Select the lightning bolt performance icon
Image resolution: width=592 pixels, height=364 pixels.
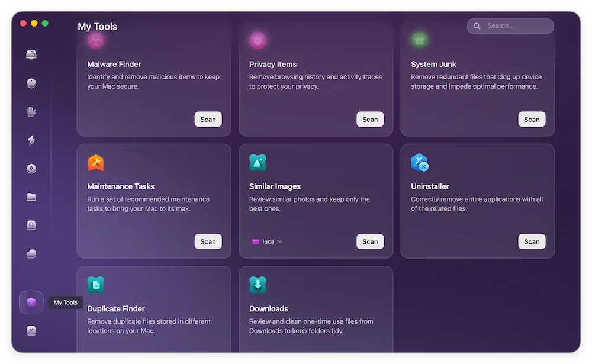coord(31,140)
